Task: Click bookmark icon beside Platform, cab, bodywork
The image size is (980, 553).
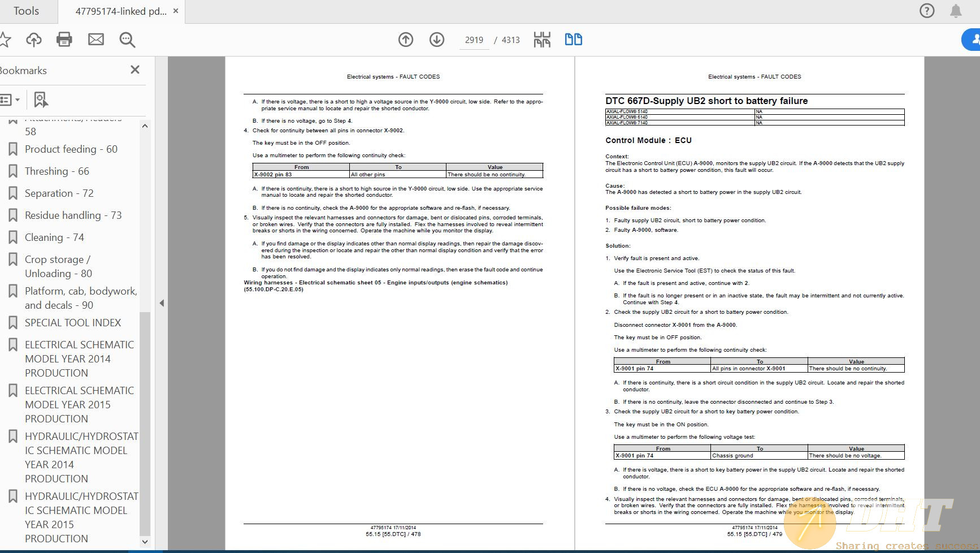Action: pos(12,291)
